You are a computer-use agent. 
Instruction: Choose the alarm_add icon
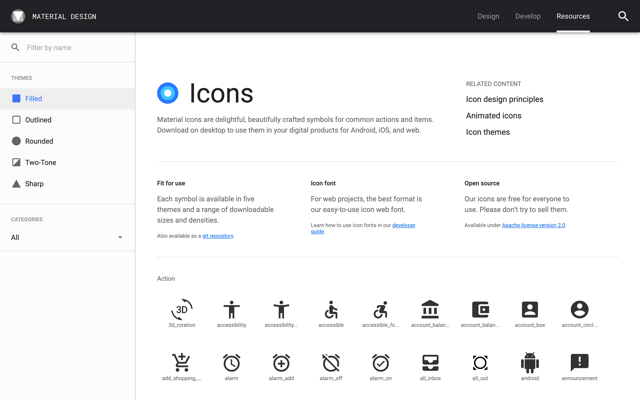281,362
